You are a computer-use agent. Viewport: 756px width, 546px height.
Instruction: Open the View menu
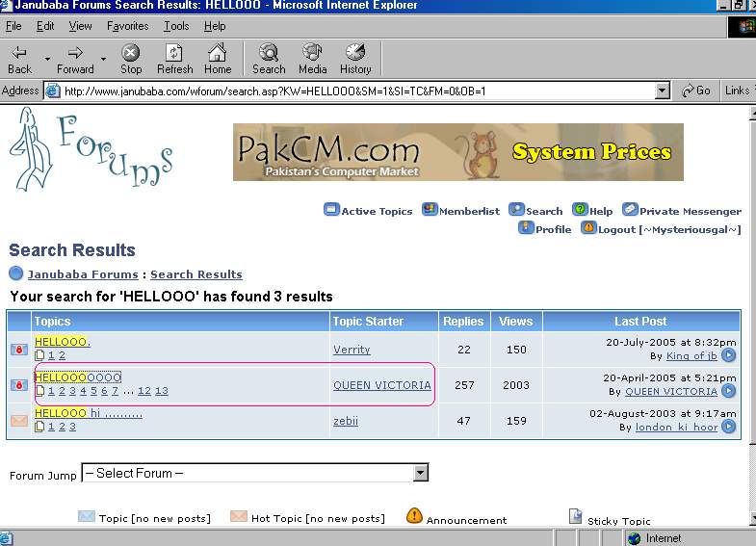click(80, 26)
